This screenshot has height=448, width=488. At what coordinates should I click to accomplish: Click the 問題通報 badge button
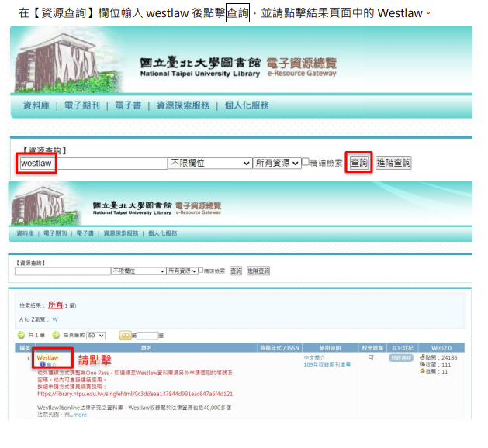click(401, 358)
